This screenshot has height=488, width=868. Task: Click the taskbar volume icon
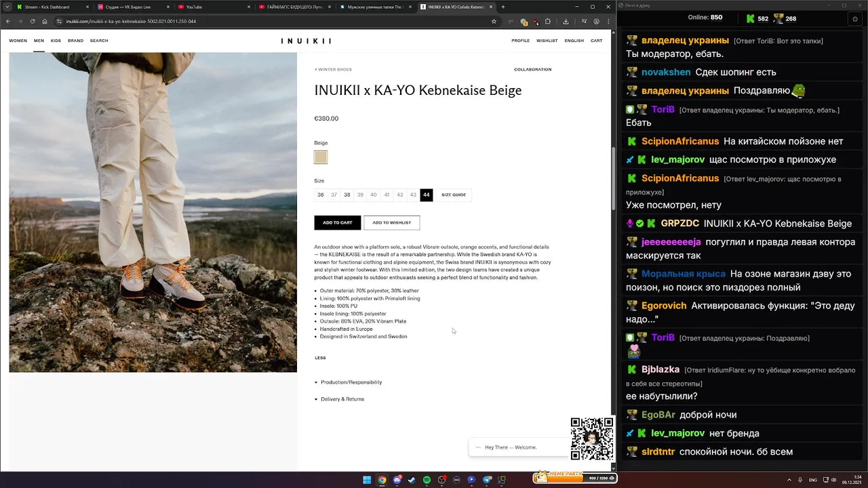[x=833, y=480]
